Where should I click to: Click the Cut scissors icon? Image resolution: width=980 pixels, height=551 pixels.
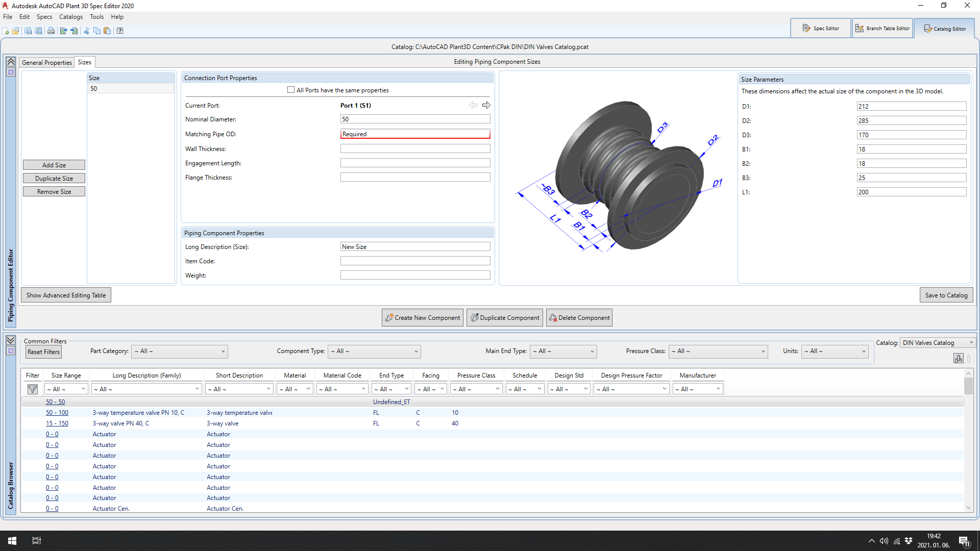click(x=86, y=31)
